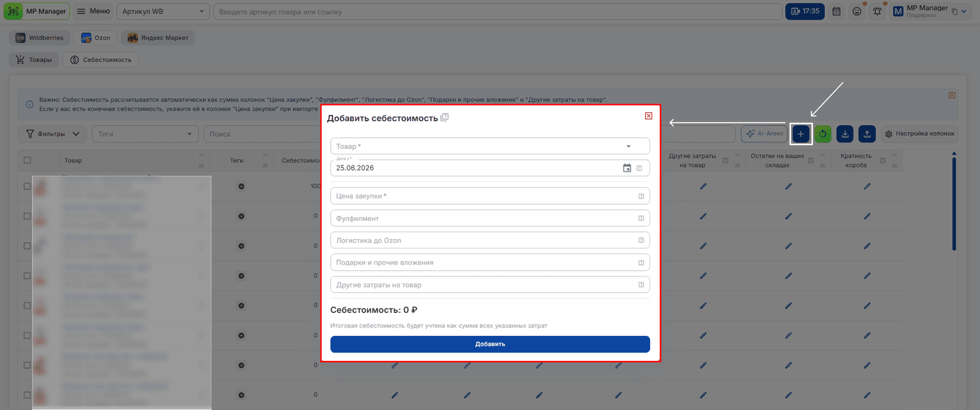Open date picker calendar in dialog
Screen dimensions: 980x410
pos(627,168)
